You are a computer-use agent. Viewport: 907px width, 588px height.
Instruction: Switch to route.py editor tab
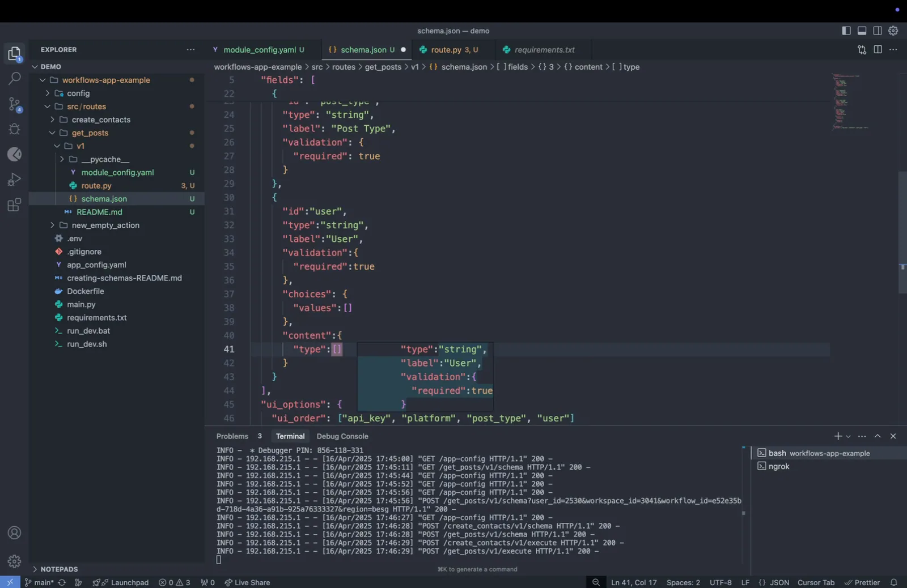pos(454,50)
